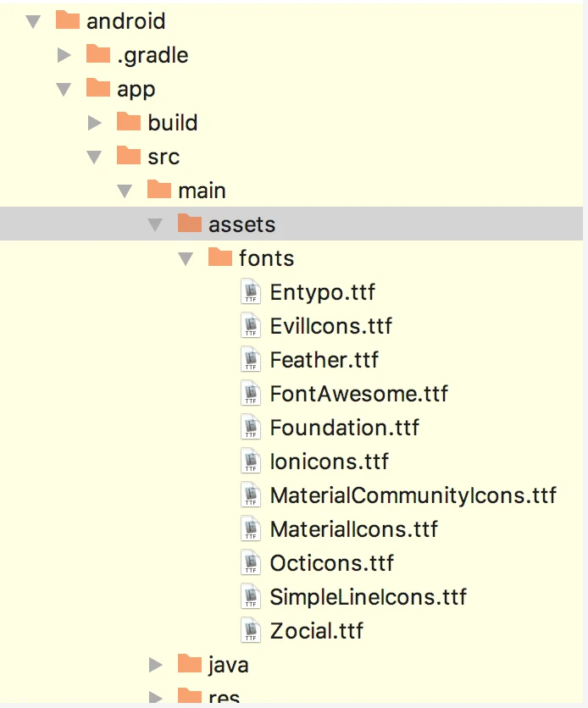The width and height of the screenshot is (588, 708).
Task: Click the Entypo.ttf file icon
Action: (251, 291)
